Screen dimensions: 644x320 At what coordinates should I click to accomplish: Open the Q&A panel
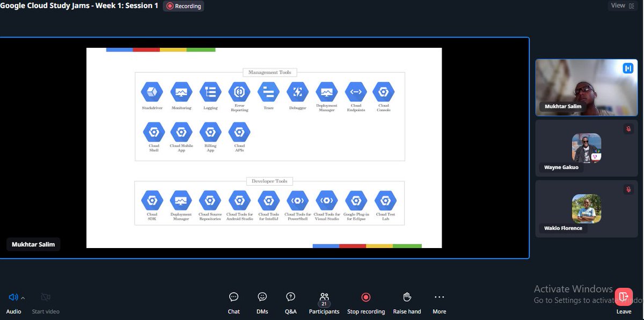tap(290, 301)
